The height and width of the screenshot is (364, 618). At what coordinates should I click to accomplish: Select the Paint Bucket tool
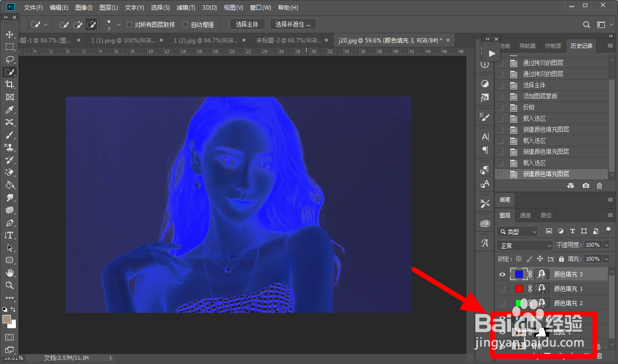click(9, 185)
